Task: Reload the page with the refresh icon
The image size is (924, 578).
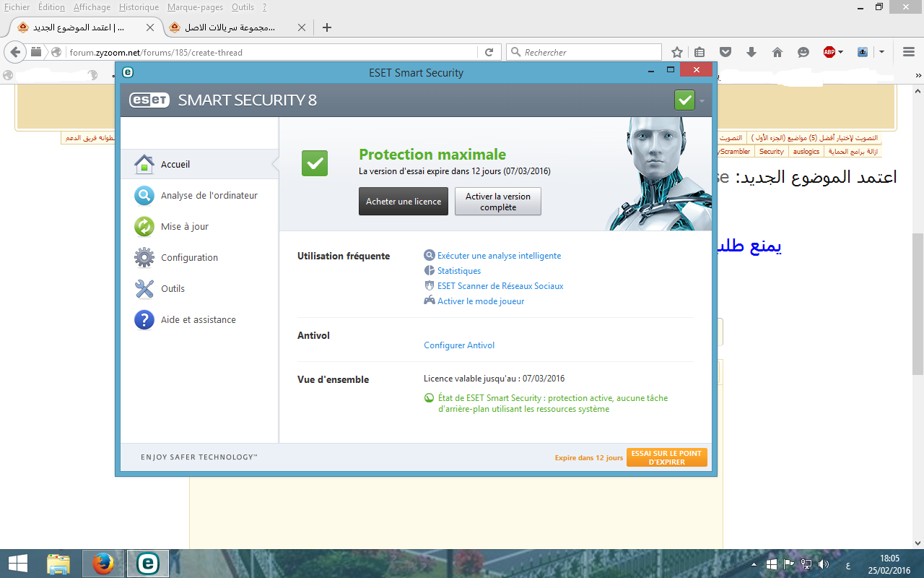Action: pyautogui.click(x=489, y=52)
